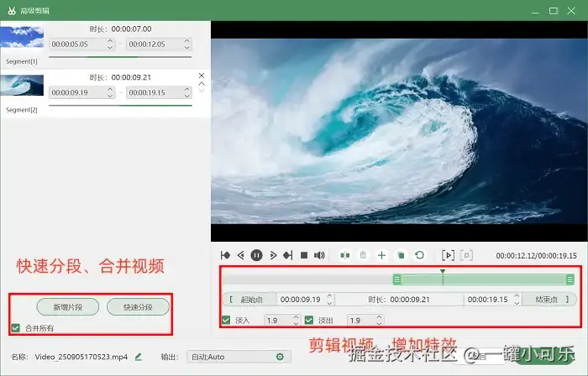
Task: Click the app logo in title bar
Action: 12,10
